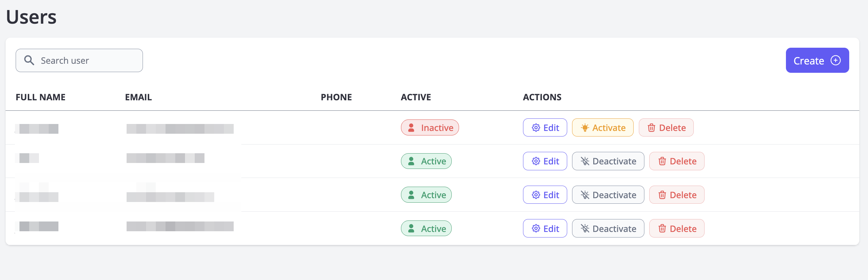
Task: Deactivate the last user in the list
Action: [x=608, y=228]
